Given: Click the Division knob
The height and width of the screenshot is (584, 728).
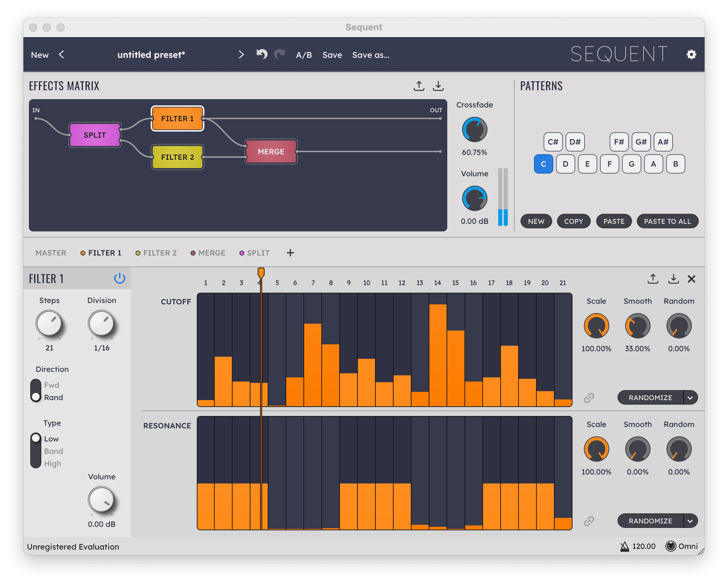Looking at the screenshot, I should pos(101,324).
